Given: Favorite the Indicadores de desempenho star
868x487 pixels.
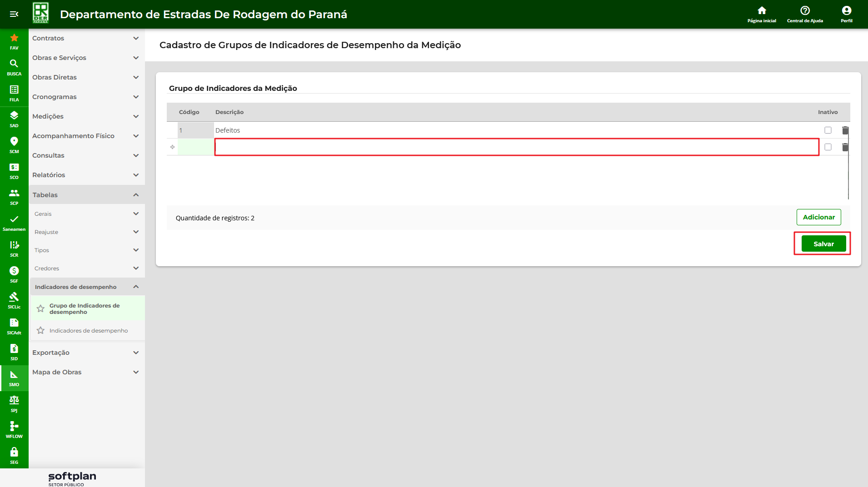Looking at the screenshot, I should pos(40,330).
